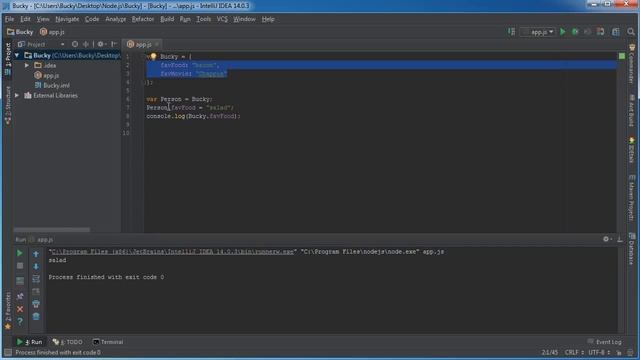640x360 pixels.
Task: Open Refactor menu
Action: [x=143, y=19]
